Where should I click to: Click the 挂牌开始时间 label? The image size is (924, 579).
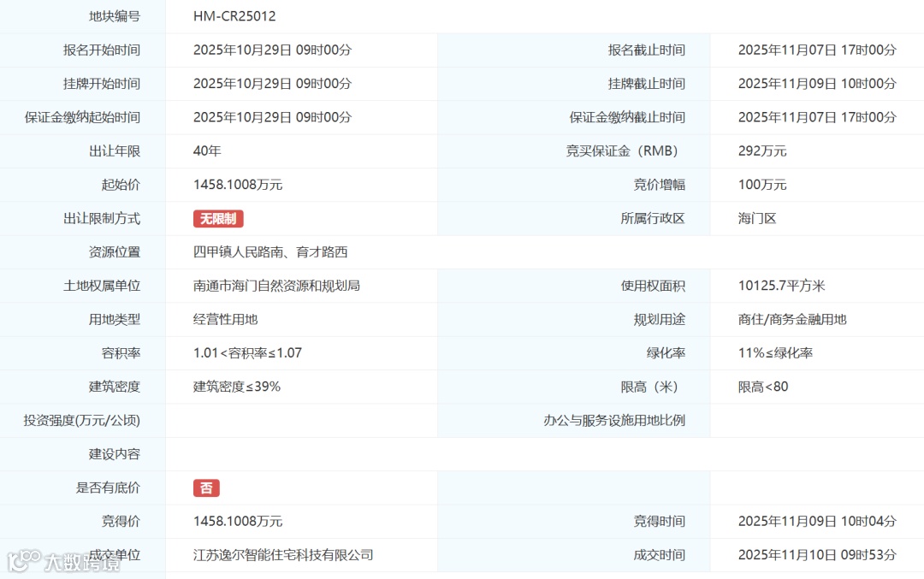pos(102,84)
